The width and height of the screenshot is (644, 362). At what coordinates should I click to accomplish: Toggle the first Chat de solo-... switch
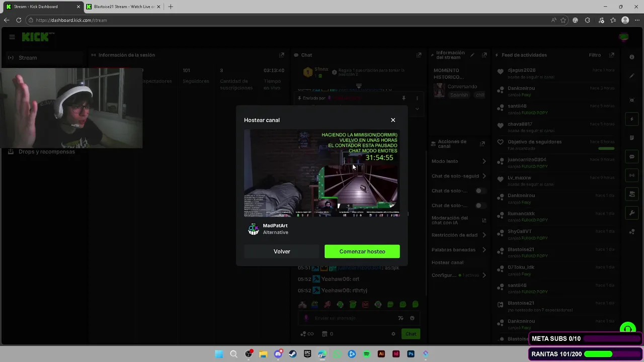click(481, 191)
